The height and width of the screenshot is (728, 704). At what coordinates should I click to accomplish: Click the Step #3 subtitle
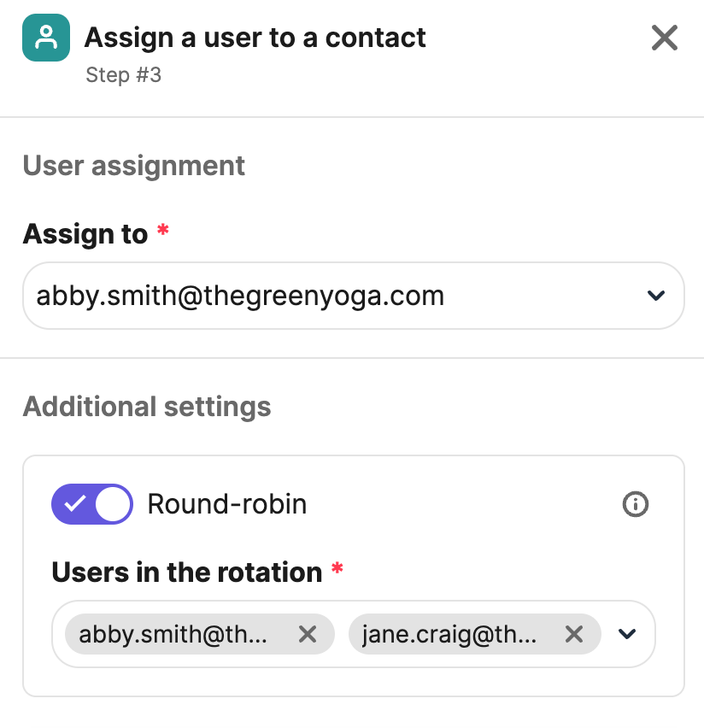124,74
